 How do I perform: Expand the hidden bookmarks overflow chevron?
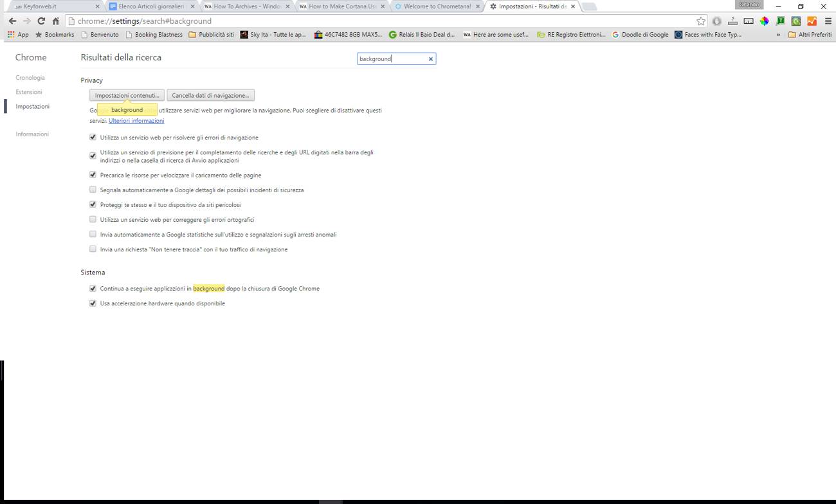(778, 35)
